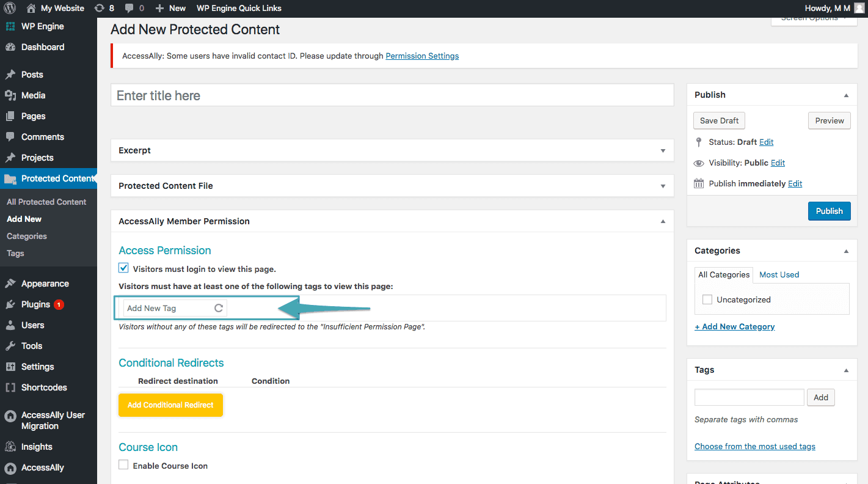
Task: Open Plugins via its plug icon
Action: click(x=10, y=304)
